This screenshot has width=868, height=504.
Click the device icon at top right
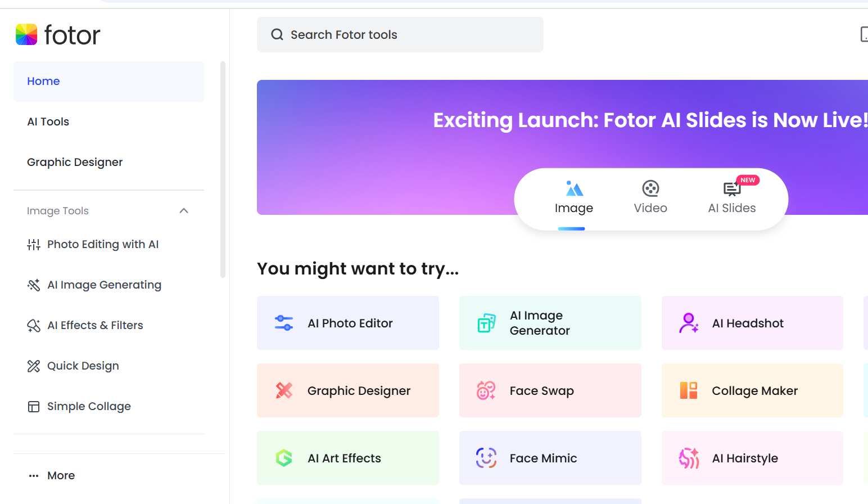coord(864,34)
